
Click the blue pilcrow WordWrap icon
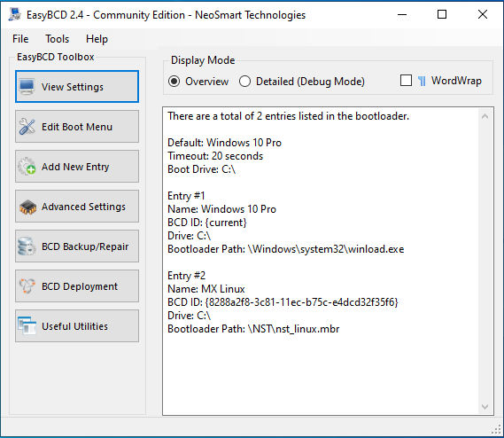coord(422,81)
